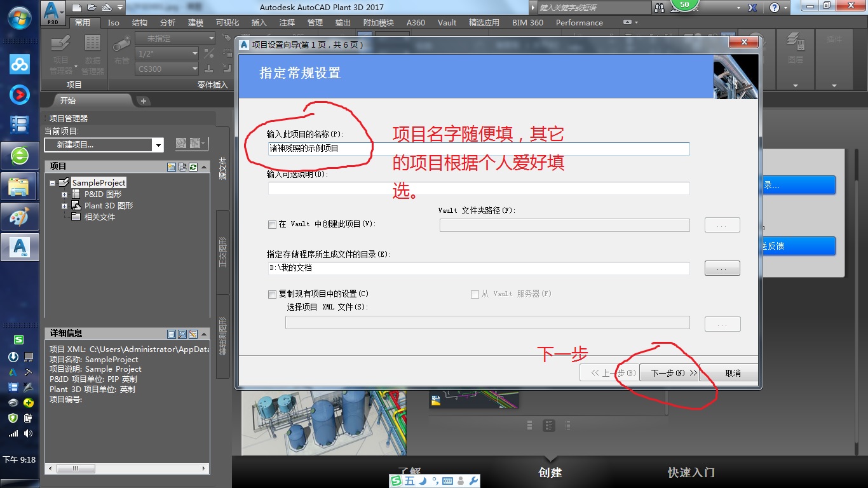
Task: Click the refresh icon in the 项目 panel header
Action: pos(193,167)
